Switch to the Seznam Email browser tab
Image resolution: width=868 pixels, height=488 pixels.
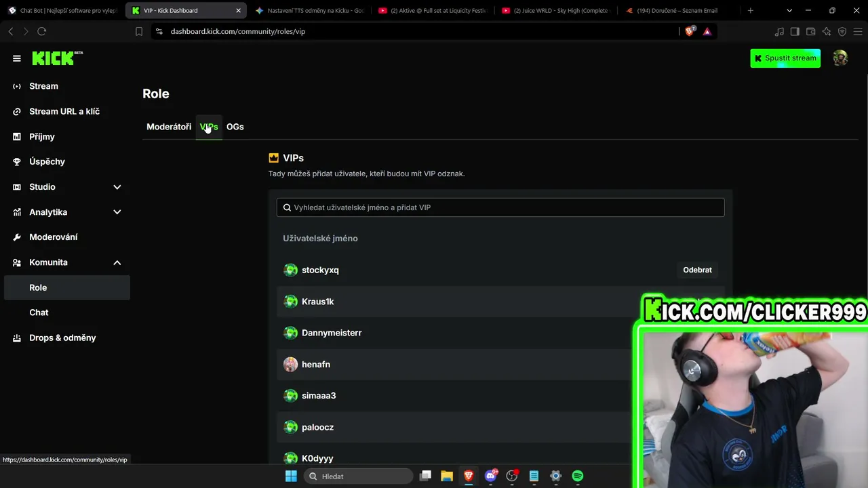pyautogui.click(x=679, y=11)
